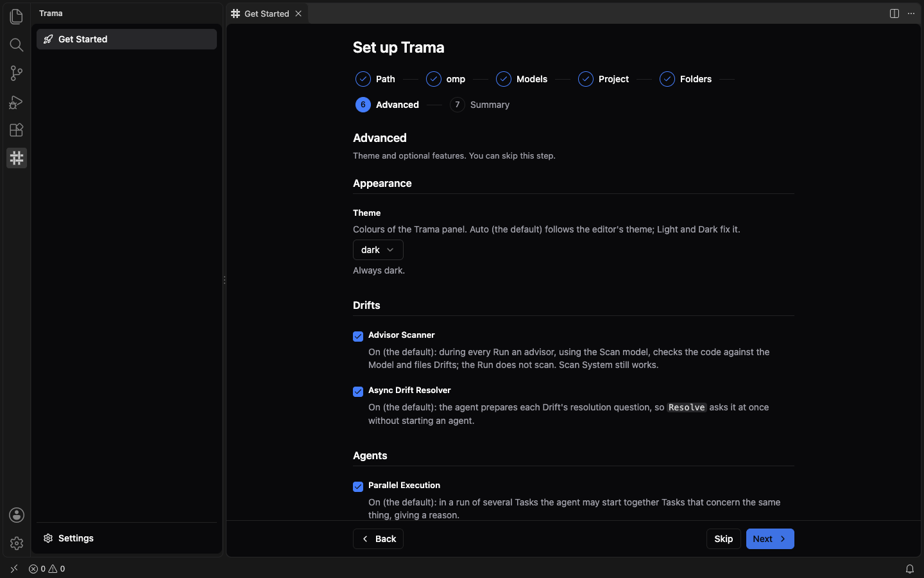The image size is (924, 578).
Task: Disable the Advisor Scanner checkbox
Action: (x=358, y=337)
